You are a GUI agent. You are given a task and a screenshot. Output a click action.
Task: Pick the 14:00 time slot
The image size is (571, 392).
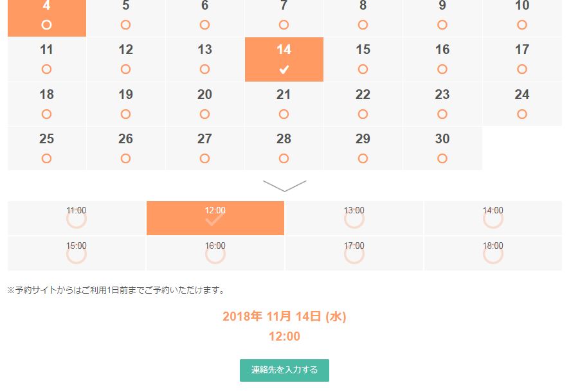click(493, 218)
